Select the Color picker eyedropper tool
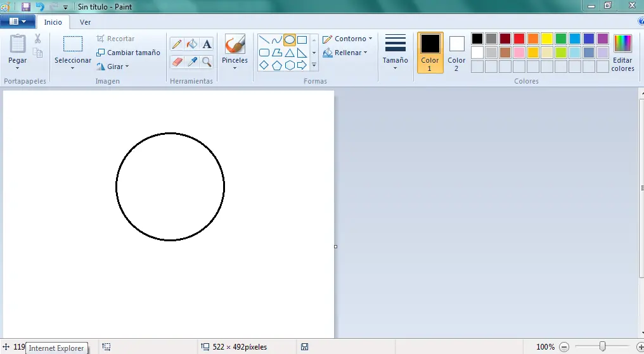This screenshot has width=644, height=354. (192, 62)
